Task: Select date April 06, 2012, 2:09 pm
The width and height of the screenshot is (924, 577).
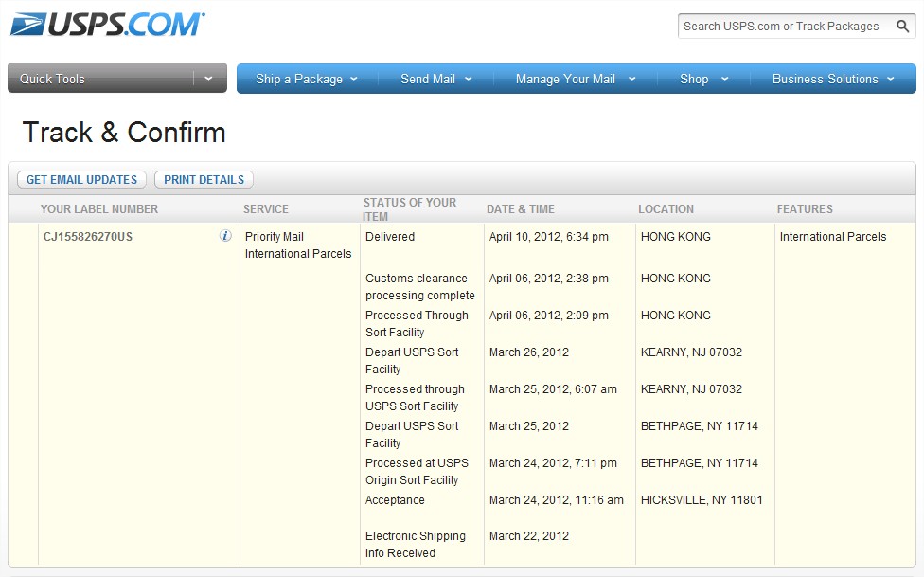Action: (549, 316)
